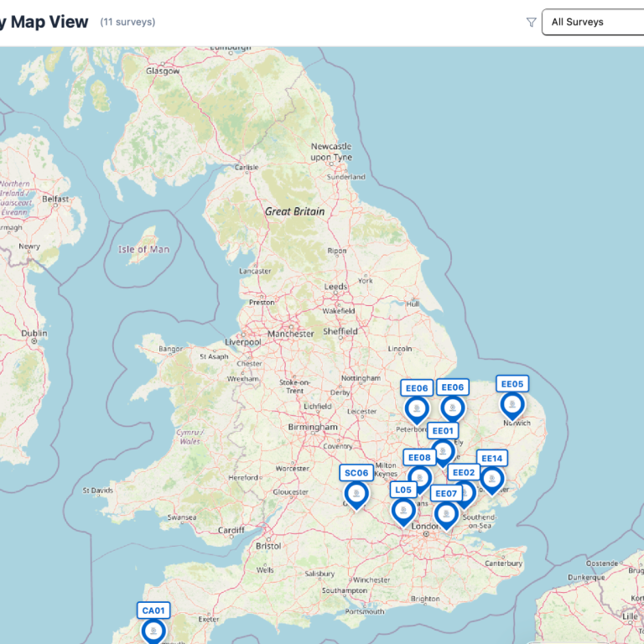Click the Great Britain map label
Image resolution: width=644 pixels, height=644 pixels.
coord(294,211)
